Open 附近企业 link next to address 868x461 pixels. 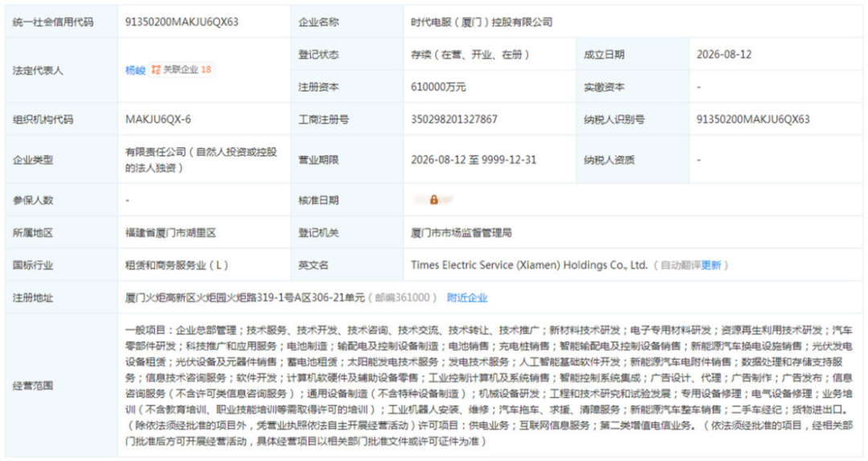click(467, 298)
